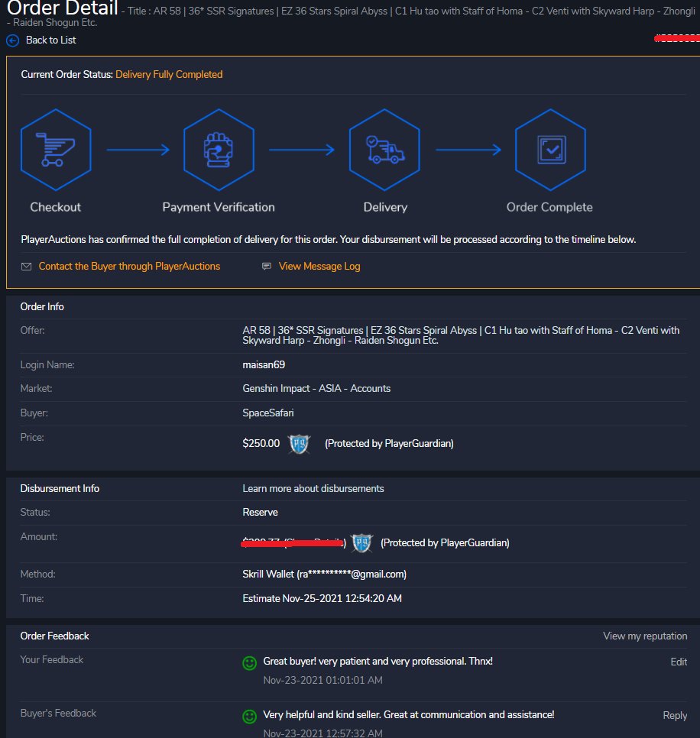Click the envelope icon beside Contact the Buyer

(x=26, y=267)
